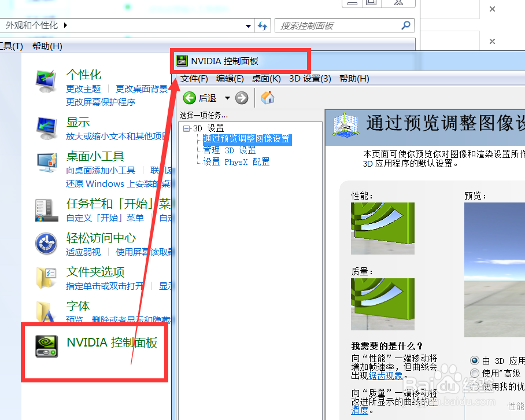Open the 个性化 heading link
Image resolution: width=525 pixels, height=420 pixels.
coord(84,75)
